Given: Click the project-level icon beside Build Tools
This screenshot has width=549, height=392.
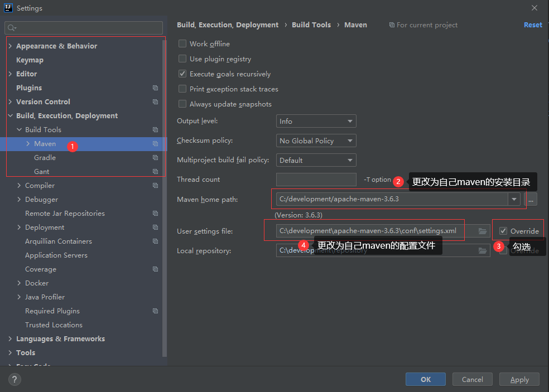Looking at the screenshot, I should click(155, 130).
